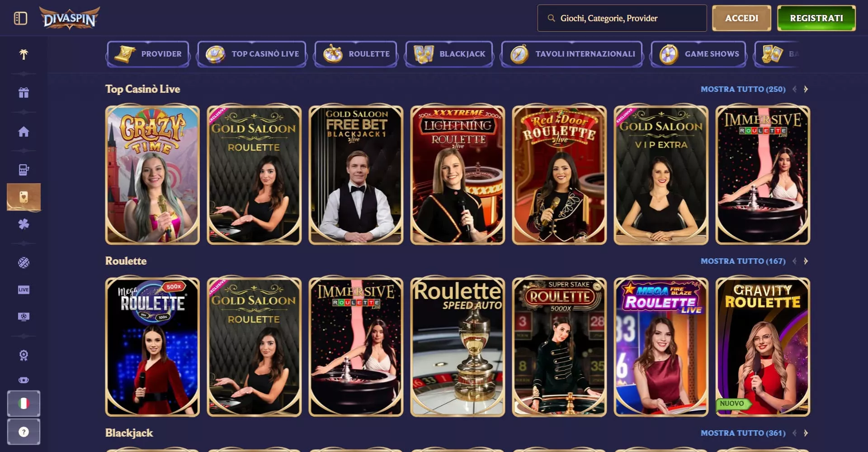
Task: Open the LIVE sidebar icon
Action: point(24,290)
